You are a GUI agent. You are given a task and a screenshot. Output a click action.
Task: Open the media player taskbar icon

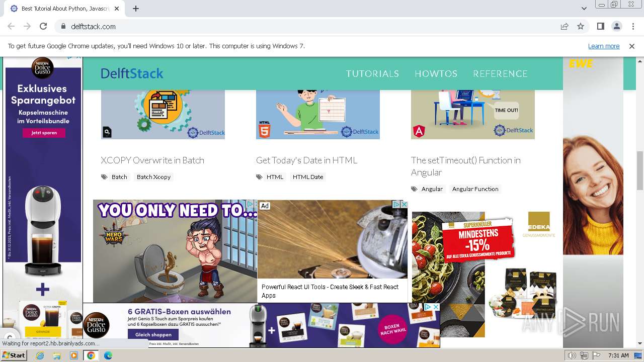tap(74, 355)
